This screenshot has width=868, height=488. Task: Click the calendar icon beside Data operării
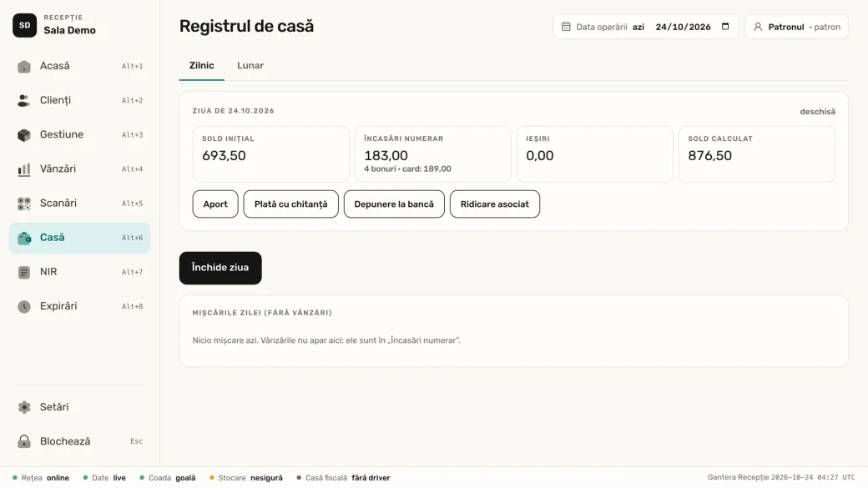(x=566, y=27)
